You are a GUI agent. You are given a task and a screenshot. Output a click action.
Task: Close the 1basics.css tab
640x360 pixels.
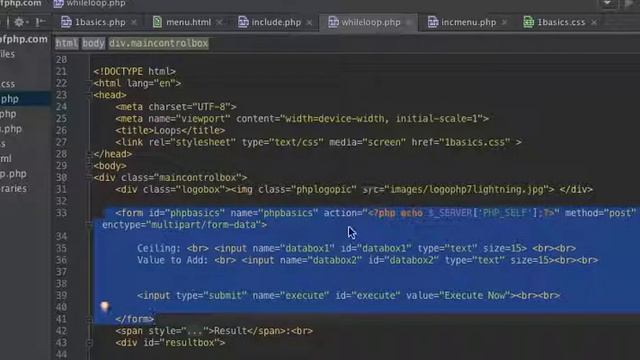click(x=594, y=22)
